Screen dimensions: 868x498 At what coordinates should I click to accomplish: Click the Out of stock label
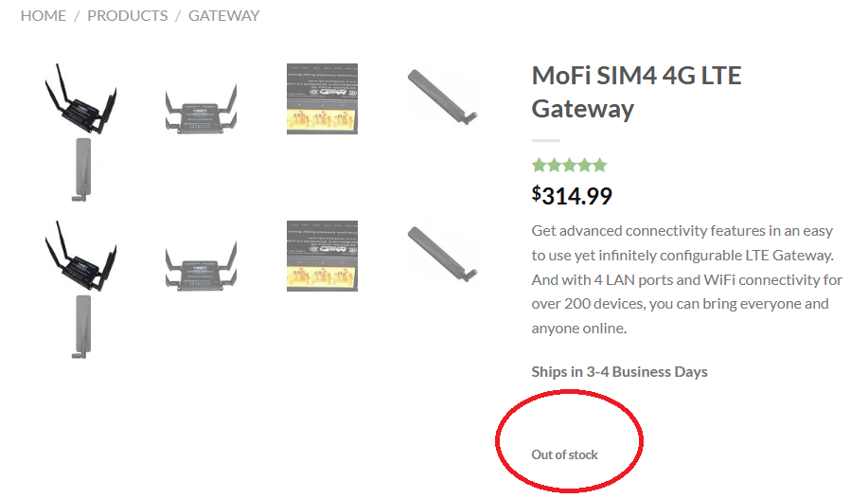(564, 454)
